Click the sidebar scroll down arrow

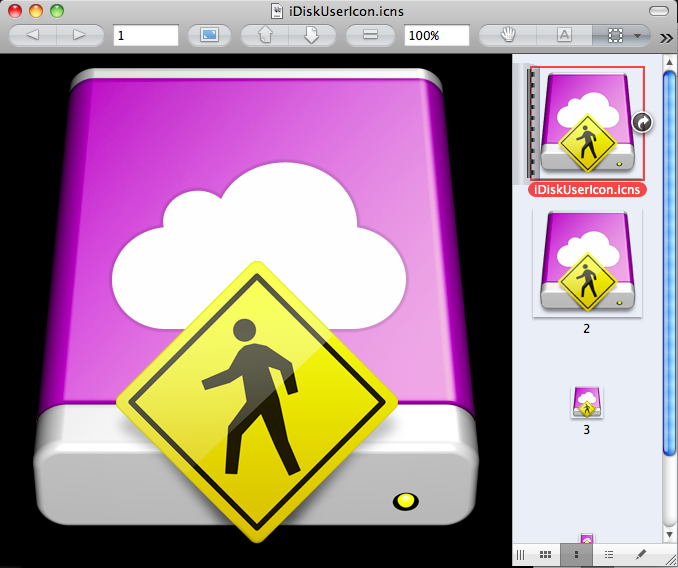point(669,533)
